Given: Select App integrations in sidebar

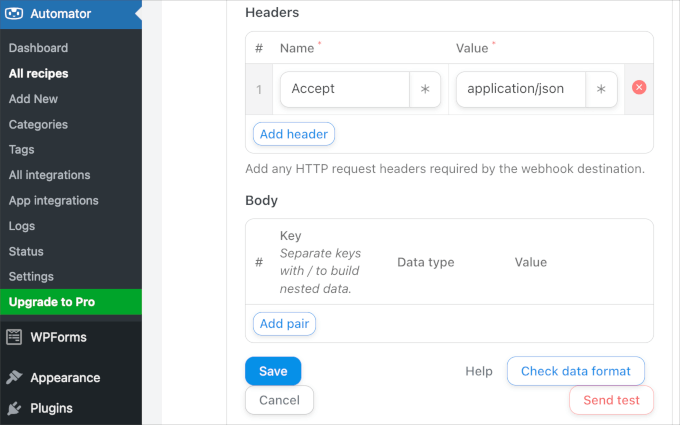Looking at the screenshot, I should 54,200.
